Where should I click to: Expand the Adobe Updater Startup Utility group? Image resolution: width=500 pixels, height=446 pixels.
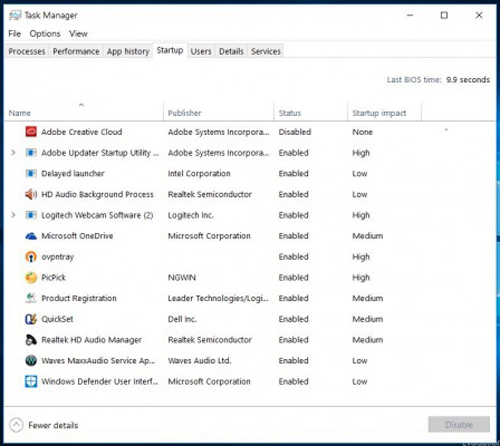point(13,153)
